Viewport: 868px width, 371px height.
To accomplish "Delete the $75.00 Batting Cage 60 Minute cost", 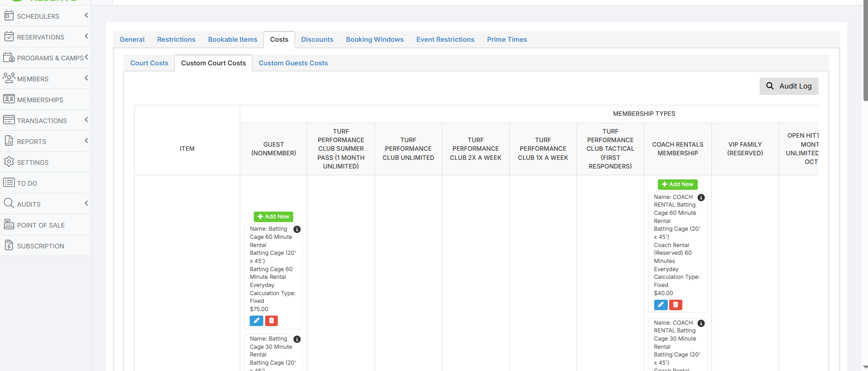I will tap(271, 321).
